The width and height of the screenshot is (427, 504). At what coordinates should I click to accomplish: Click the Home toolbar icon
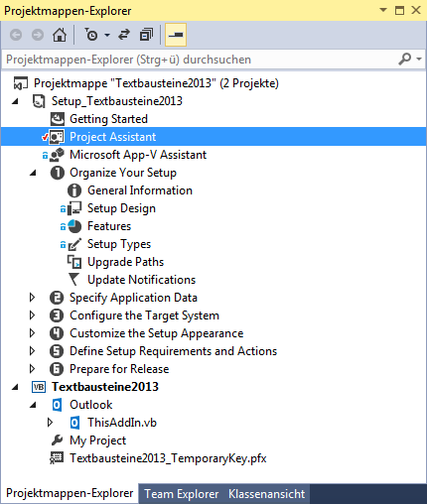pos(60,35)
